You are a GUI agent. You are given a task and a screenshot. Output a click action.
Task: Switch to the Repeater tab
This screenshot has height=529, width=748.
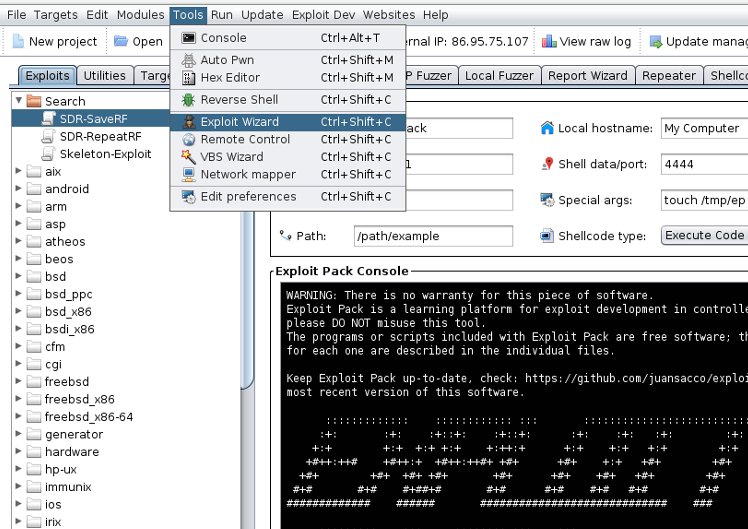tap(669, 75)
